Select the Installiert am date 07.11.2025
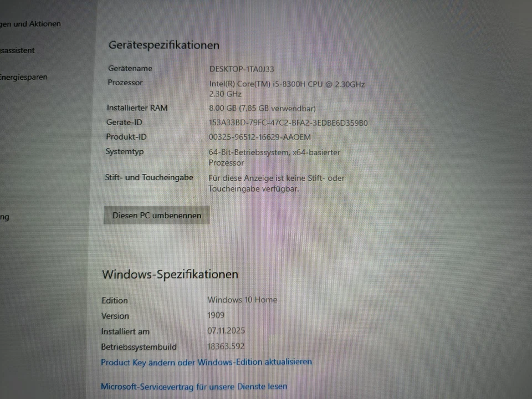 (x=226, y=331)
